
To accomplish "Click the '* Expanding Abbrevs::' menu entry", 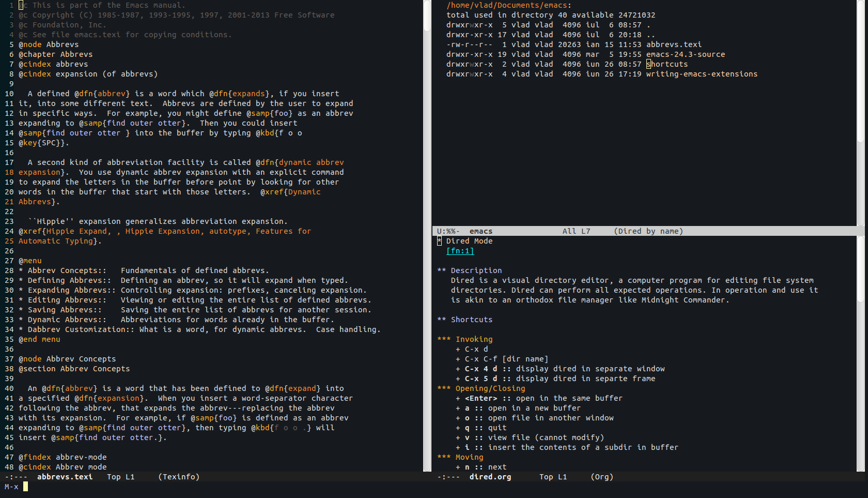I will point(67,290).
